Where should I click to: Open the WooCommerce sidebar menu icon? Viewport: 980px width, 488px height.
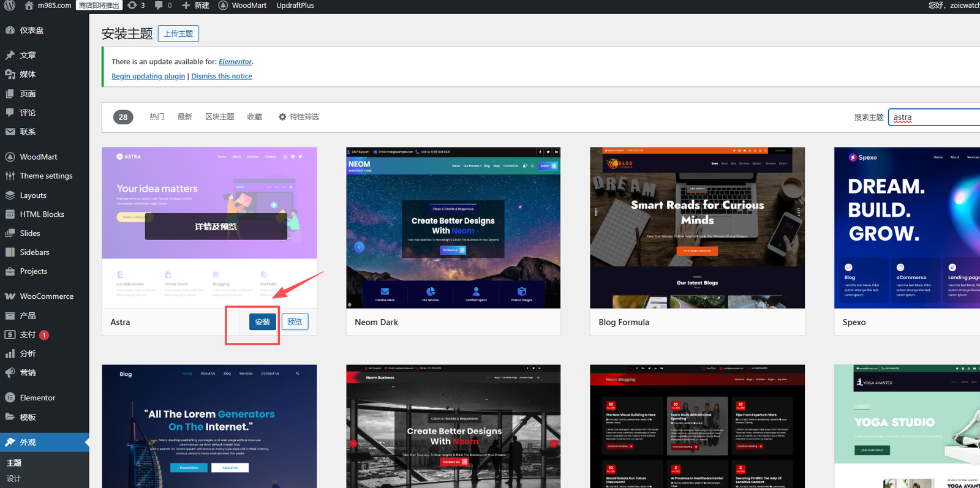coord(10,296)
